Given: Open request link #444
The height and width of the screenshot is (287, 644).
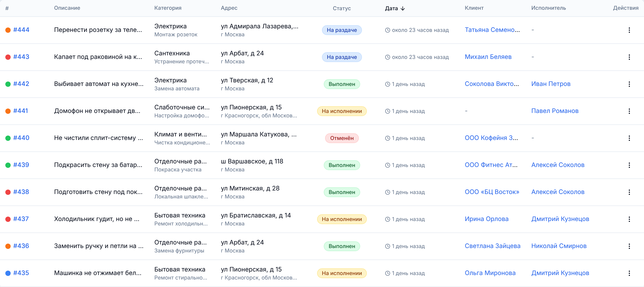Looking at the screenshot, I should pyautogui.click(x=21, y=30).
